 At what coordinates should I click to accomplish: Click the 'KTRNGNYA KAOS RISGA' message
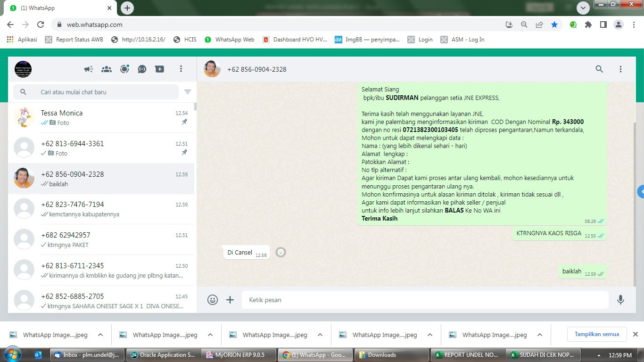[x=560, y=233]
